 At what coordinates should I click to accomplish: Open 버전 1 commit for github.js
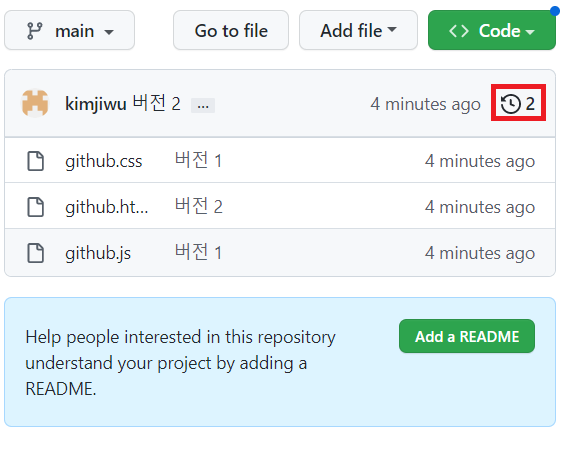(198, 252)
